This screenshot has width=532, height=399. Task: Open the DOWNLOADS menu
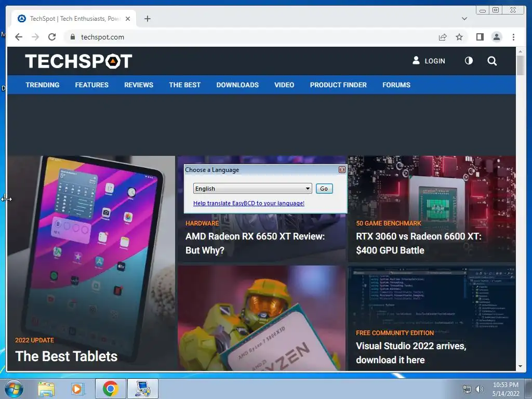coord(237,85)
